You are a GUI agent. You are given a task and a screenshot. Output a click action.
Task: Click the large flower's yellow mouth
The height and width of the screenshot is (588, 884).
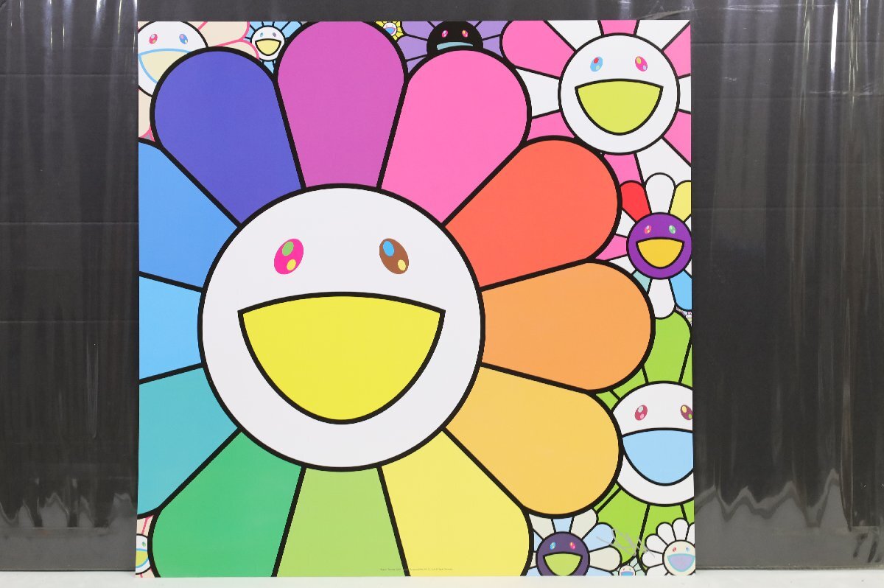click(341, 355)
